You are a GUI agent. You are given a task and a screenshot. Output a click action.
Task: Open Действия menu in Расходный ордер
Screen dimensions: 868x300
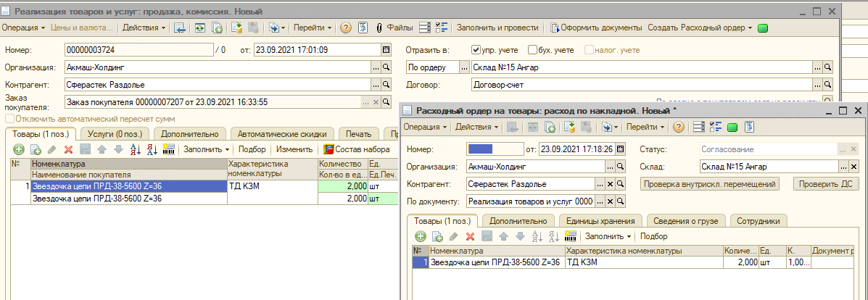click(x=477, y=128)
